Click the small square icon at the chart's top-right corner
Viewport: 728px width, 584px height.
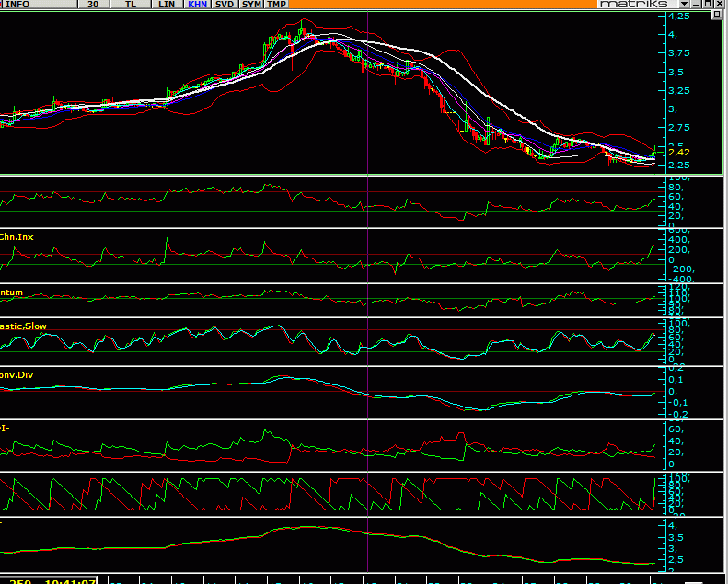717,15
